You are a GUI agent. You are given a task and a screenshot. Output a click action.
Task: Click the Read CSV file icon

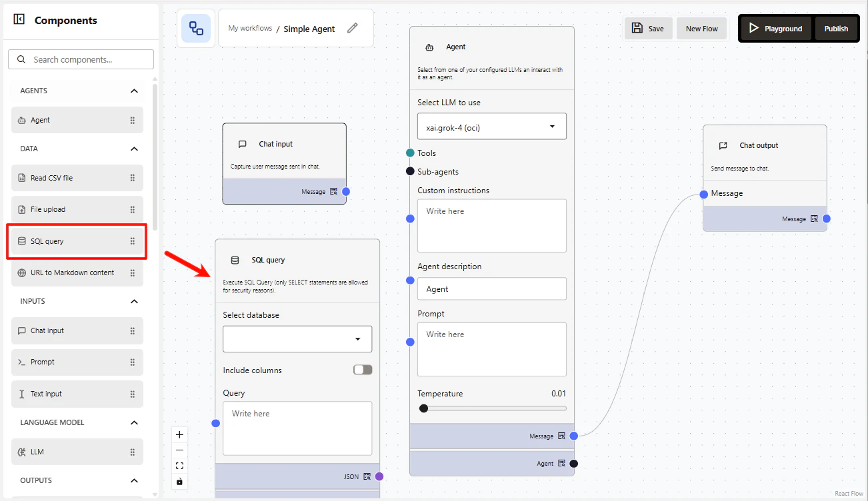tap(22, 178)
